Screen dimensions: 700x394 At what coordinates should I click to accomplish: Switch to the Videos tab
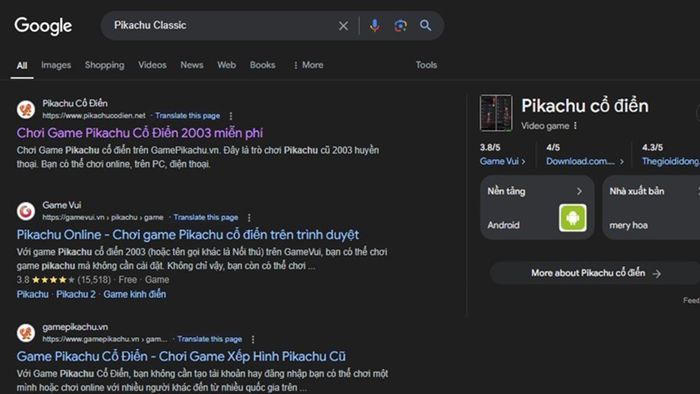pyautogui.click(x=152, y=65)
